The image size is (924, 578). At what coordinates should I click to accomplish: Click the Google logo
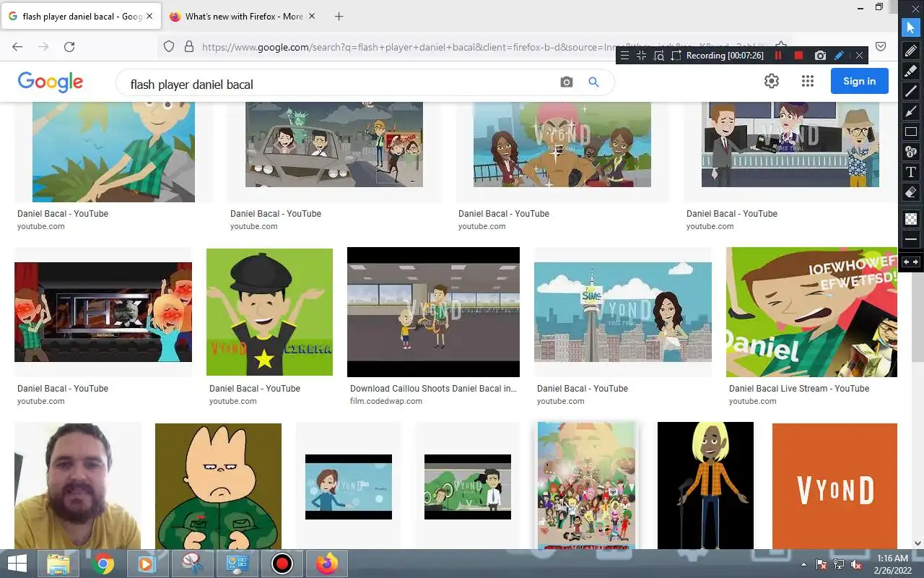51,82
